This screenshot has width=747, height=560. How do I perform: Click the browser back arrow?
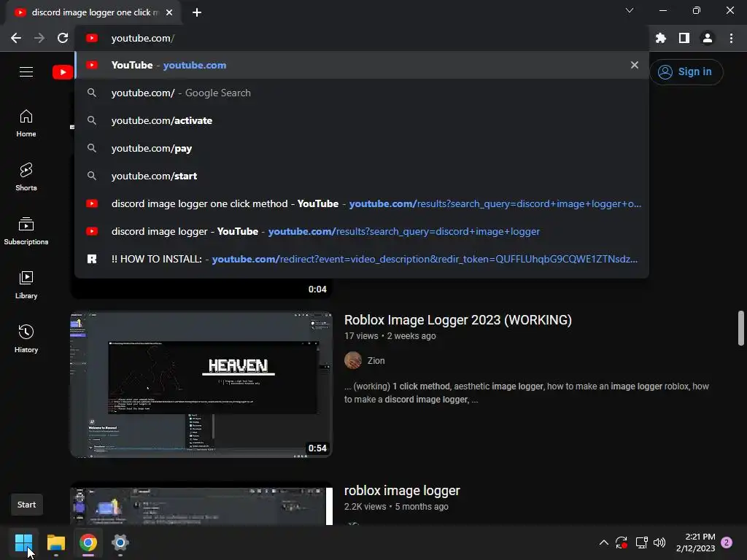16,38
